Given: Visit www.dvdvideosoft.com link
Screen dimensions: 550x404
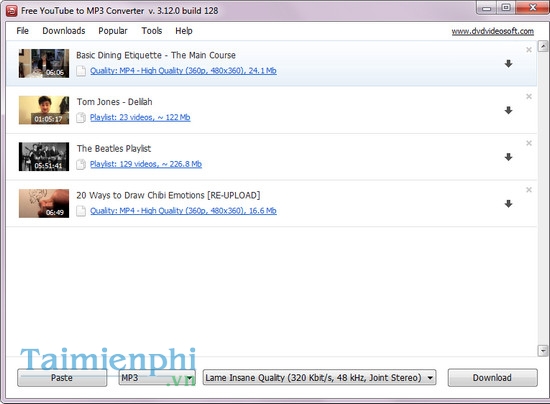Looking at the screenshot, I should (492, 31).
